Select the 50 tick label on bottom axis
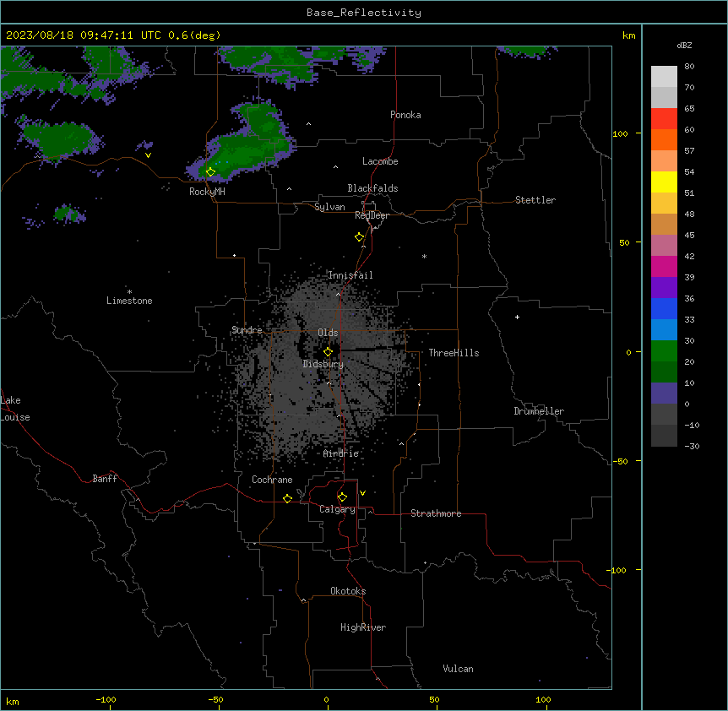The image size is (728, 711). point(434,699)
